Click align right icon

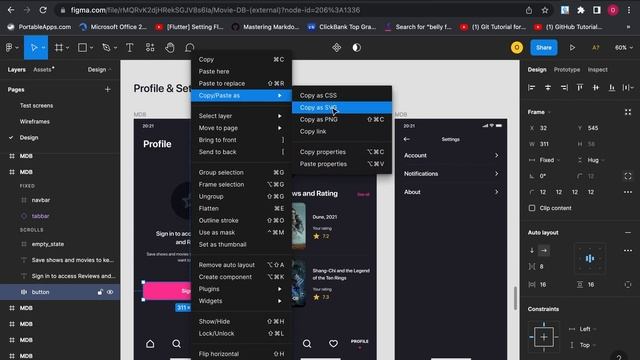pyautogui.click(x=564, y=87)
